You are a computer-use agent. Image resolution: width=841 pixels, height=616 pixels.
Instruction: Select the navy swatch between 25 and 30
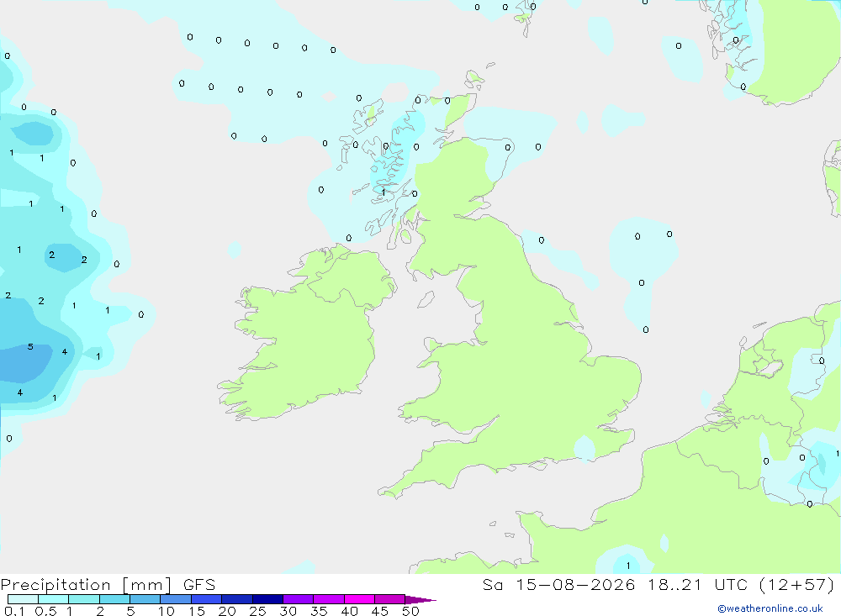click(267, 599)
